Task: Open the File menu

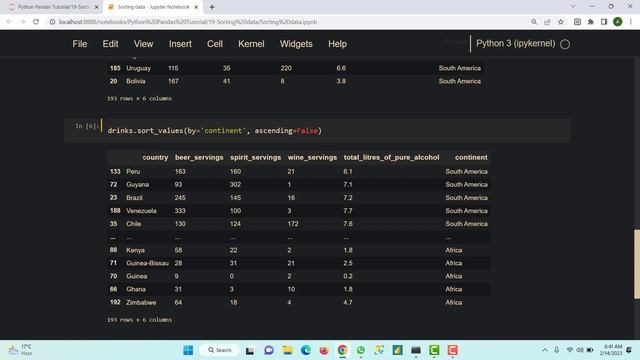Action: (x=80, y=44)
